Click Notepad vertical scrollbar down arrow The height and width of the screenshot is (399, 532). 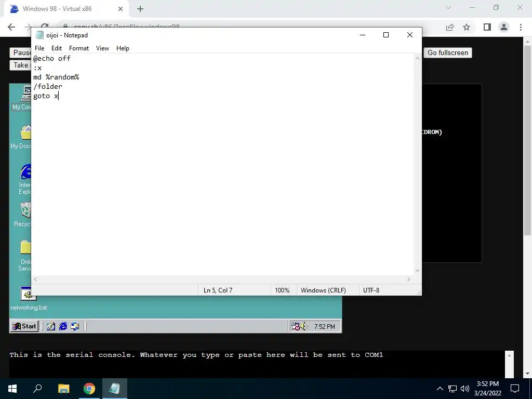click(x=417, y=270)
